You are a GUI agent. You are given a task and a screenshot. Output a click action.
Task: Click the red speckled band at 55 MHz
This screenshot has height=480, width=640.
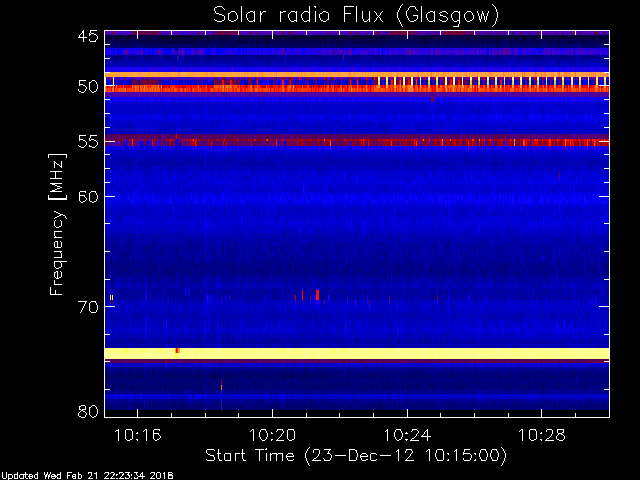(x=357, y=142)
